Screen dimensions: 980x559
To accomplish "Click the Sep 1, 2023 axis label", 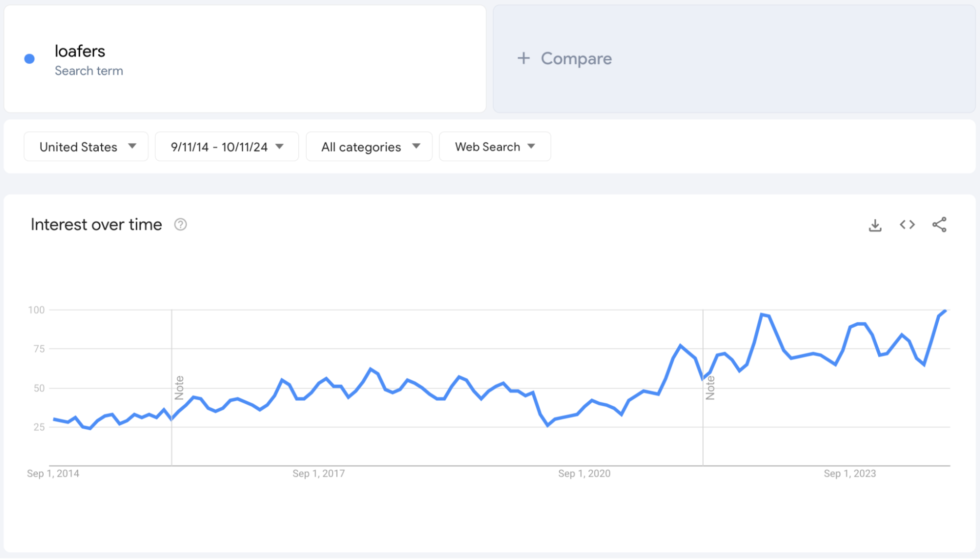I will click(850, 474).
